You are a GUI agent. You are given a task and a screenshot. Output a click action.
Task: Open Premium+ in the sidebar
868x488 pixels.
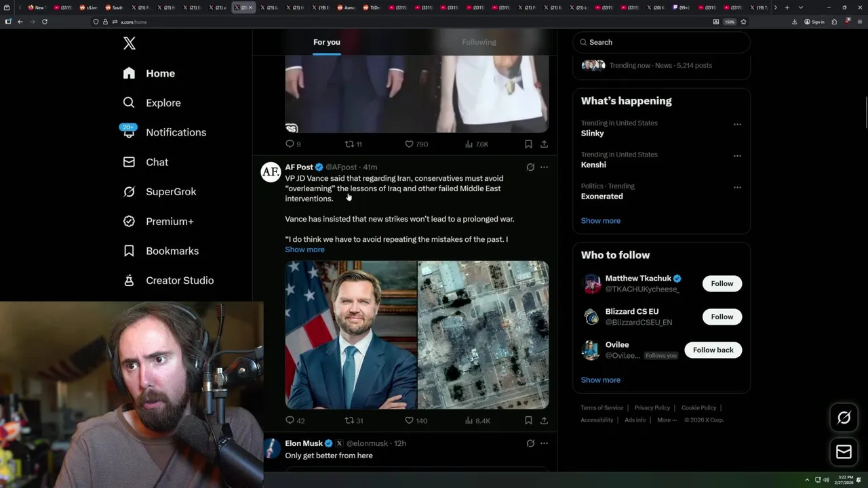tap(159, 222)
